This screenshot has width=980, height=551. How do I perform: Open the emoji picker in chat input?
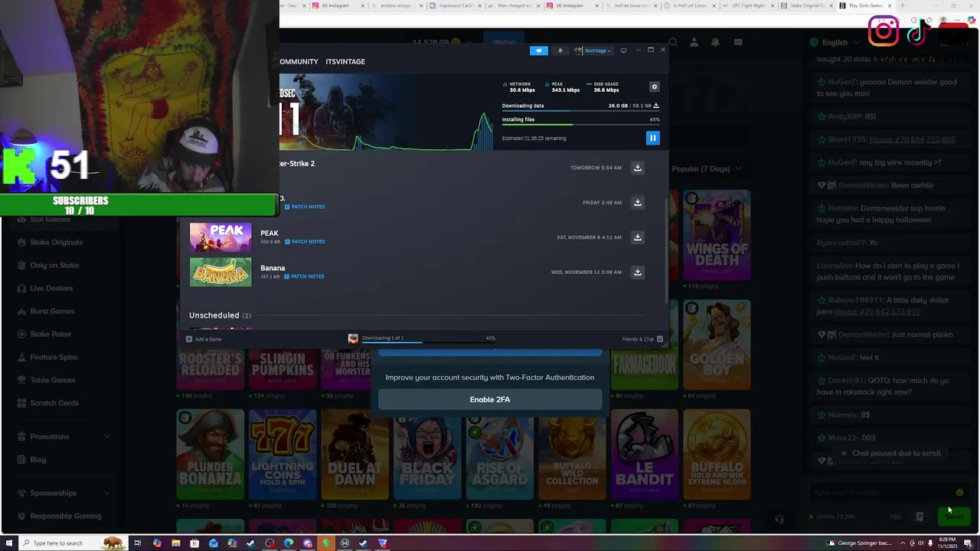[959, 494]
